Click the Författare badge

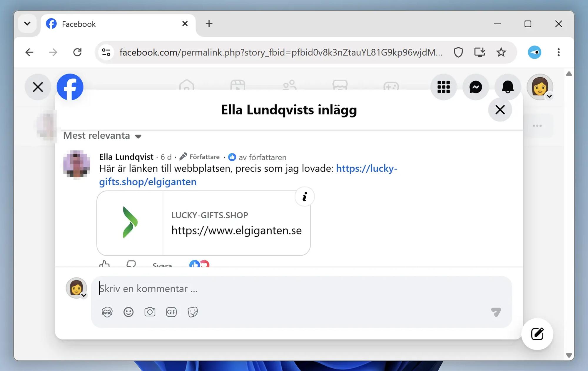(200, 157)
